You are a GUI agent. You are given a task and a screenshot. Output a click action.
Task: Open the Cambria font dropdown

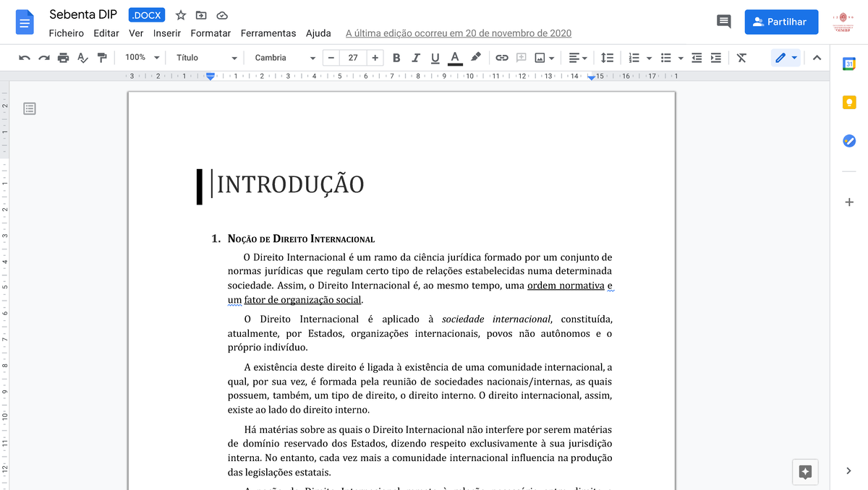[284, 57]
